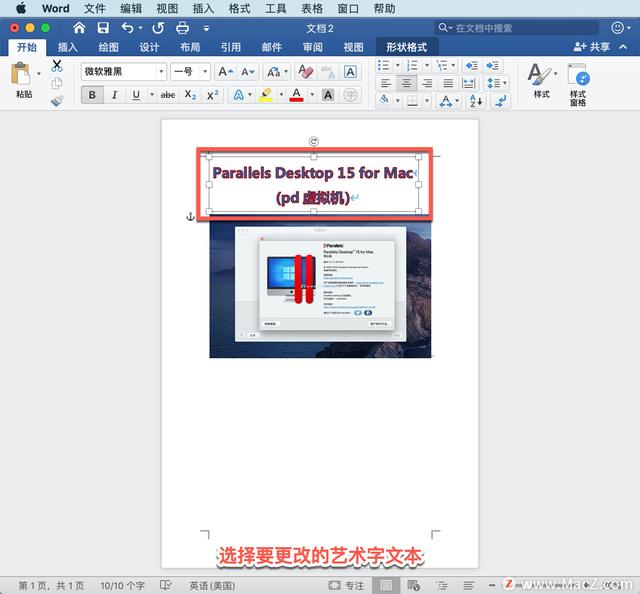Open the smiley feedback button
The width and height of the screenshot is (640, 594).
point(618,28)
